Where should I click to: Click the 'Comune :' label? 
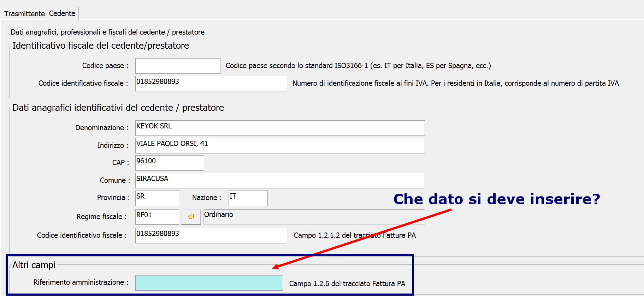(x=115, y=180)
